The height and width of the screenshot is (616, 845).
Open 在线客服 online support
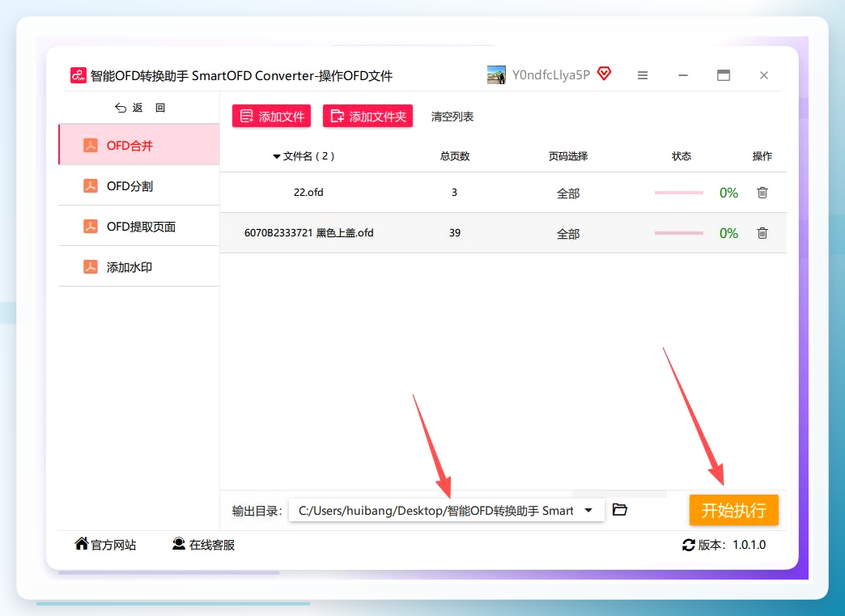[x=204, y=544]
